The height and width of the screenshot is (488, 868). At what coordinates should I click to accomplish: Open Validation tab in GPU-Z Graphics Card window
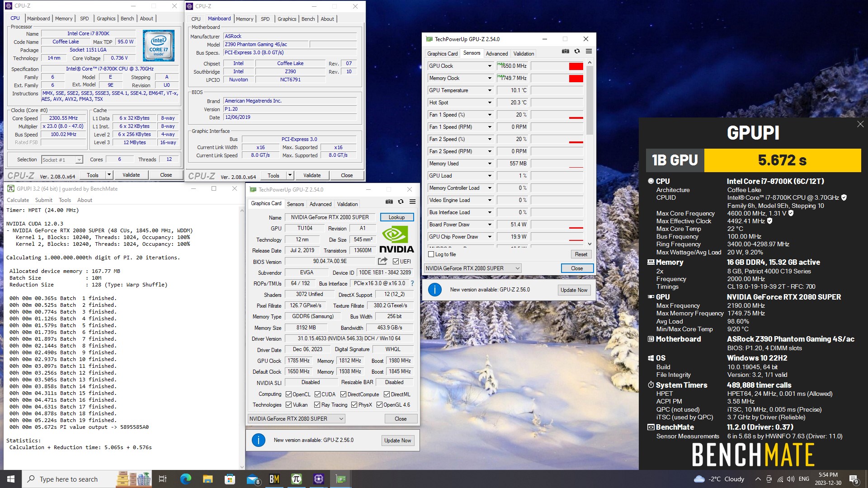(x=347, y=204)
